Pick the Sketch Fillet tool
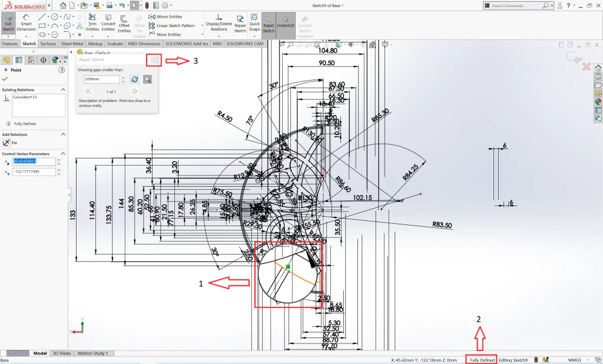 click(x=67, y=35)
